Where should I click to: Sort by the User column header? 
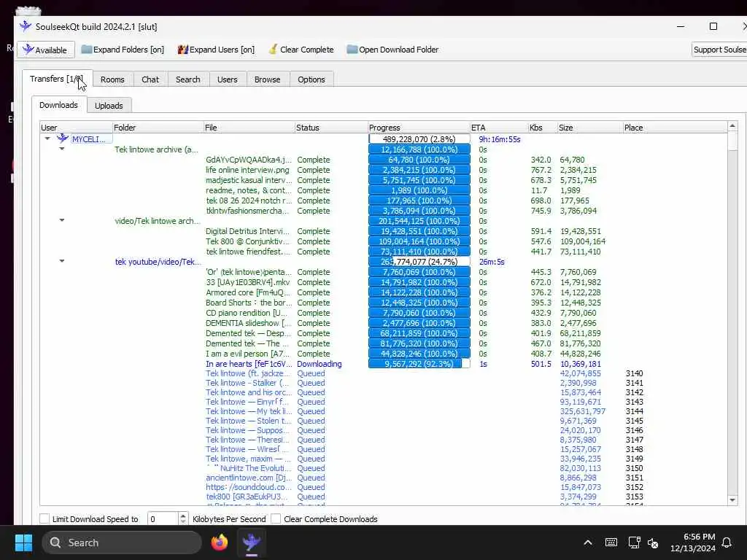click(76, 128)
